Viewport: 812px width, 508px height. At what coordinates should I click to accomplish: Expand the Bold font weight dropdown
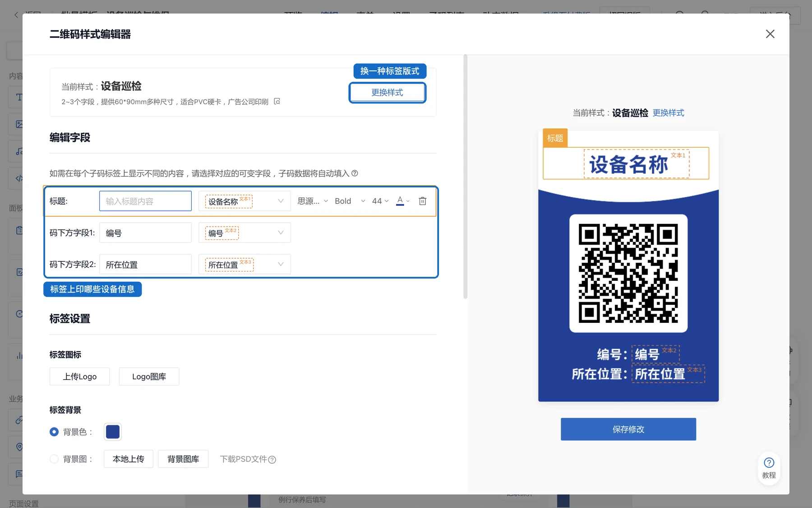coord(350,201)
